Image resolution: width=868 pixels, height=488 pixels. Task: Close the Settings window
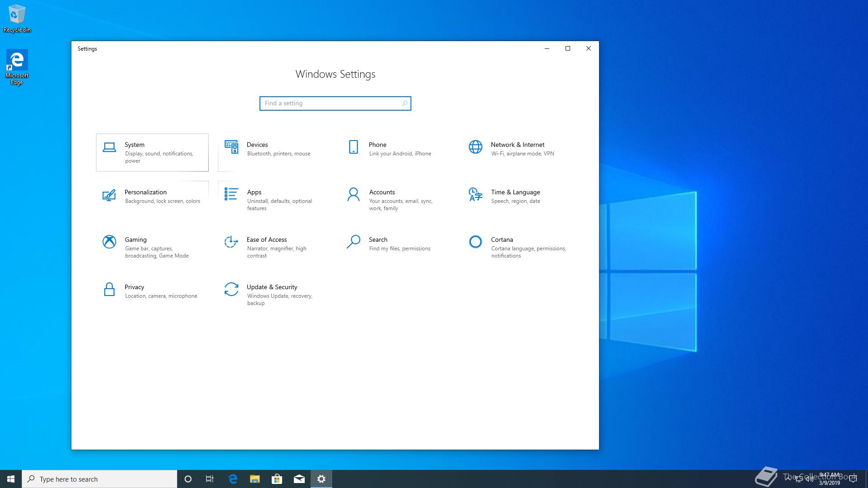(x=589, y=48)
